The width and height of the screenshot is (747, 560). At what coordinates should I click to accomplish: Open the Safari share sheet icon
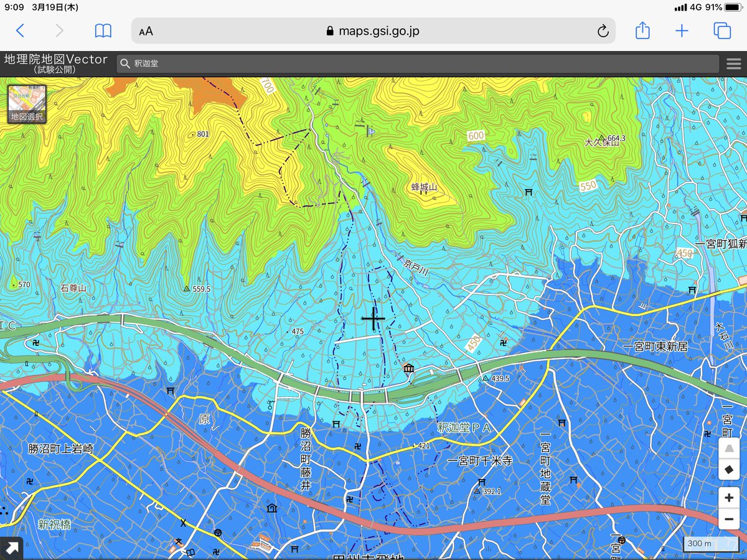click(x=642, y=30)
